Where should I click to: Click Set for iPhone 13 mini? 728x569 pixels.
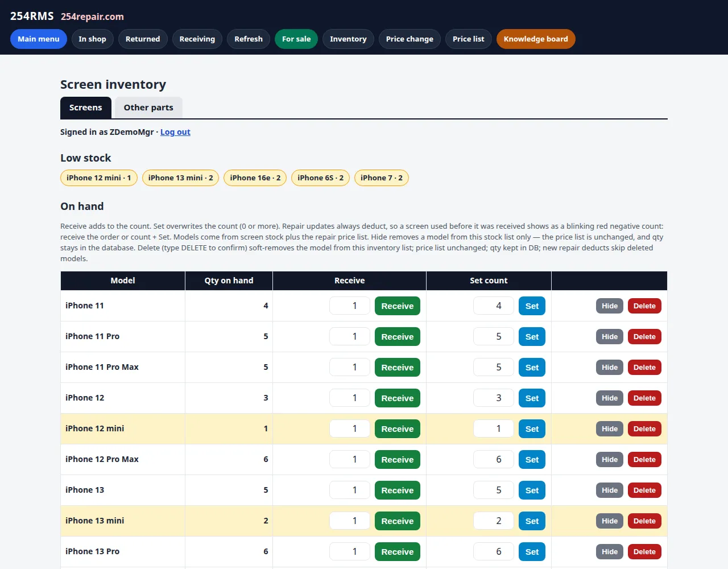[x=532, y=521]
